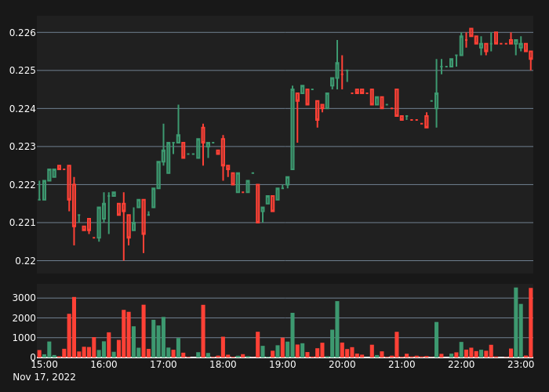549x392 pixels.
Task: Click the 15:00 time axis label
Action: click(45, 365)
